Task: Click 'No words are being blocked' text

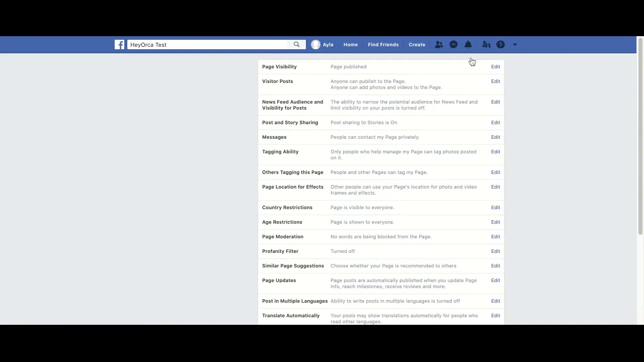Action: pos(381,237)
